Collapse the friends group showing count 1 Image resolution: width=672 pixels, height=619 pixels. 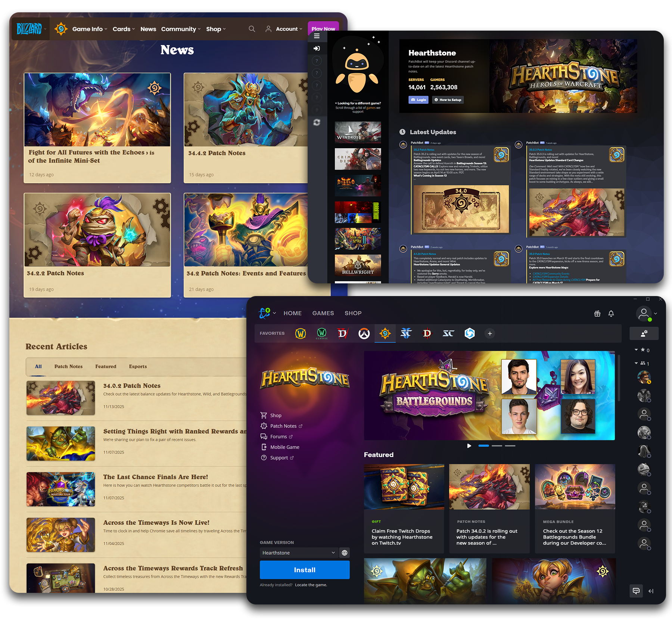(636, 363)
